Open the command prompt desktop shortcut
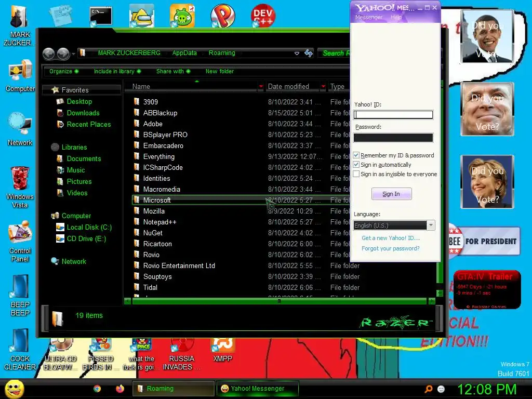The width and height of the screenshot is (532, 399). 101,16
